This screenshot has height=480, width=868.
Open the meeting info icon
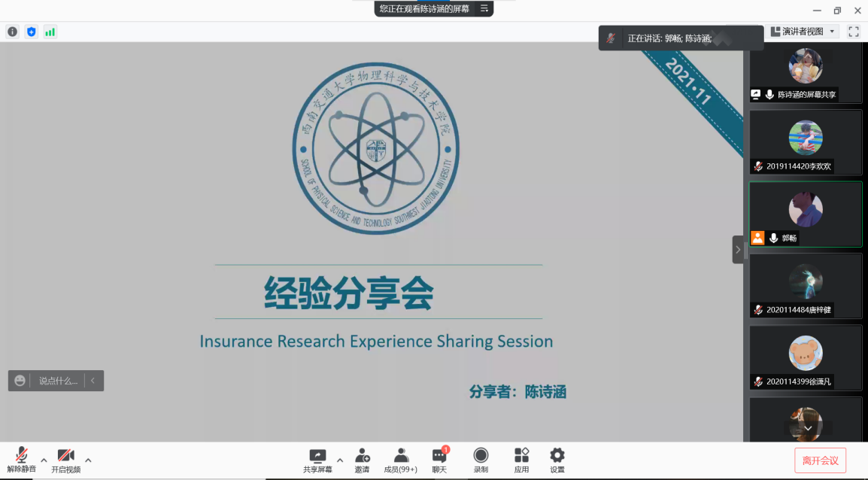(12, 32)
